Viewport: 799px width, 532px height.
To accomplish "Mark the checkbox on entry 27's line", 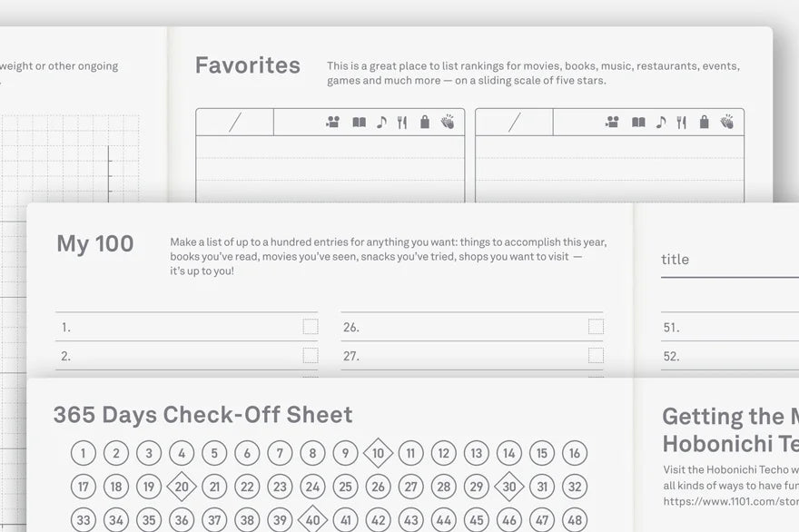I will [x=596, y=355].
